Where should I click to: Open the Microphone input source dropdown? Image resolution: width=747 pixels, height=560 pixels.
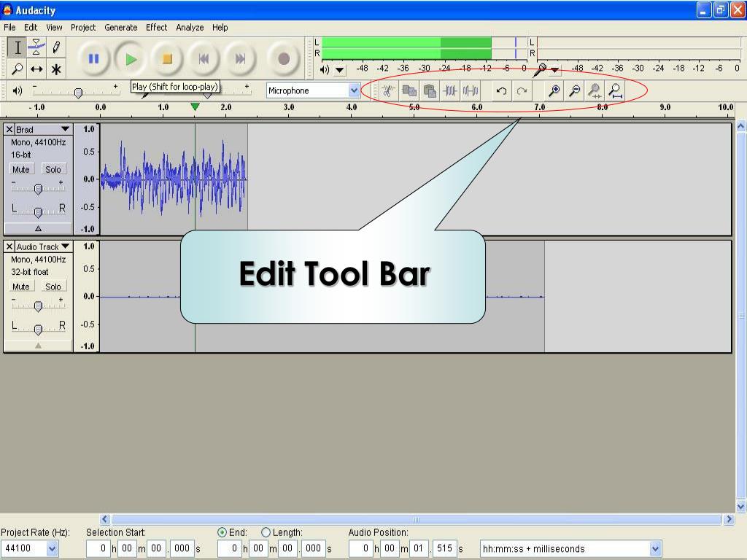tap(355, 90)
